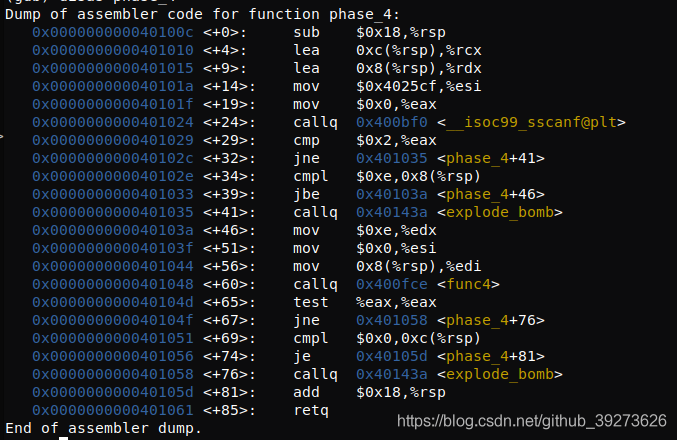Click address 0x0000000000401024
Image resolution: width=677 pixels, height=440 pixels.
click(x=113, y=122)
